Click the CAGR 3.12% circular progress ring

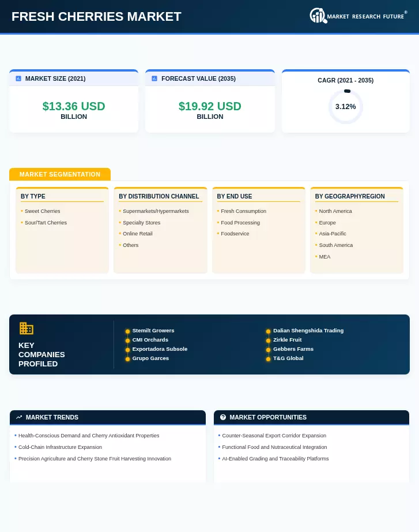click(345, 107)
